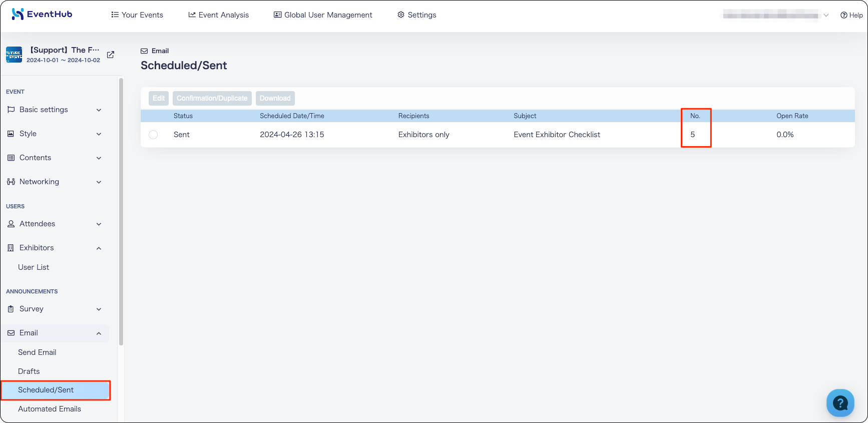Click the sidebar vertical scrollbar
The height and width of the screenshot is (423, 868).
pos(121,211)
